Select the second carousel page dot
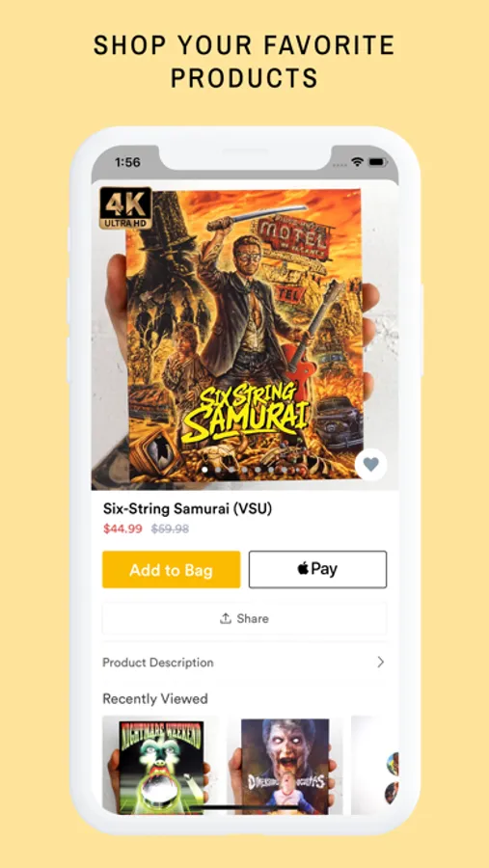 pos(218,470)
